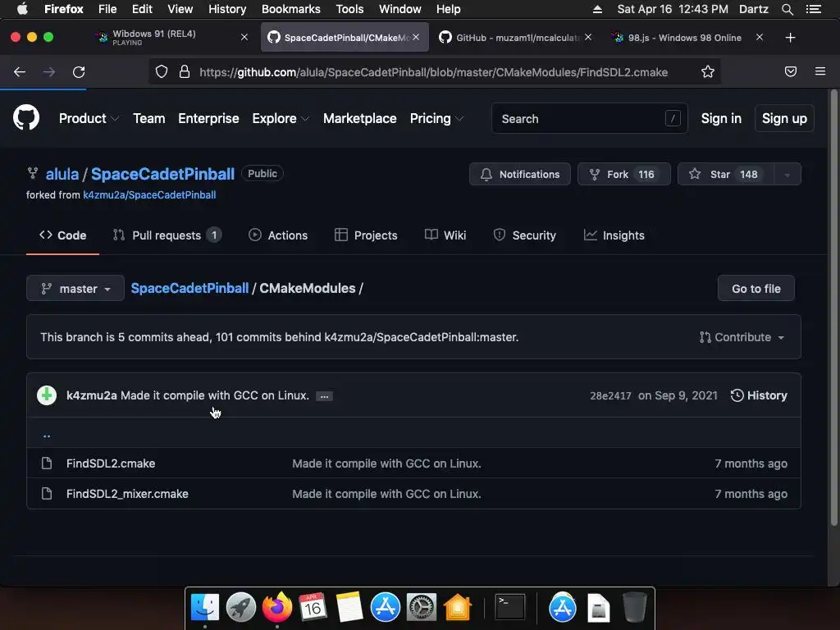Viewport: 840px width, 630px height.
Task: Open the Wiki tab
Action: point(445,235)
